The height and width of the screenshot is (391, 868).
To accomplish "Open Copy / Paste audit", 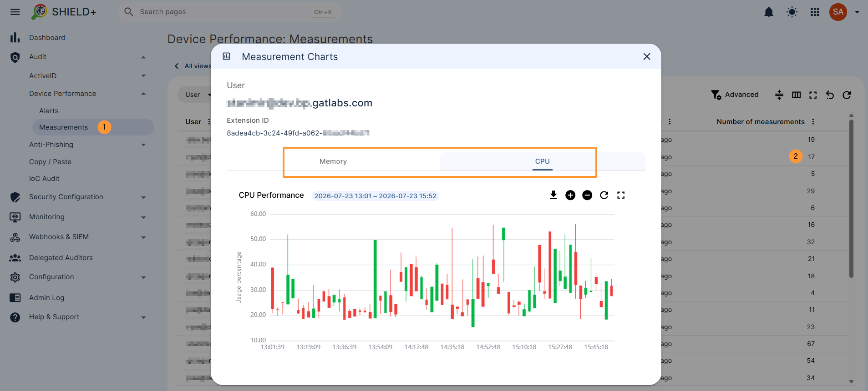I will (x=50, y=162).
